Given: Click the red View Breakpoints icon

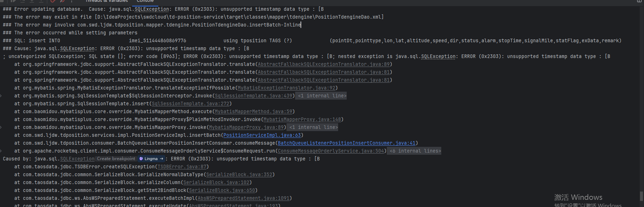Looking at the screenshot, I should [x=53, y=1].
